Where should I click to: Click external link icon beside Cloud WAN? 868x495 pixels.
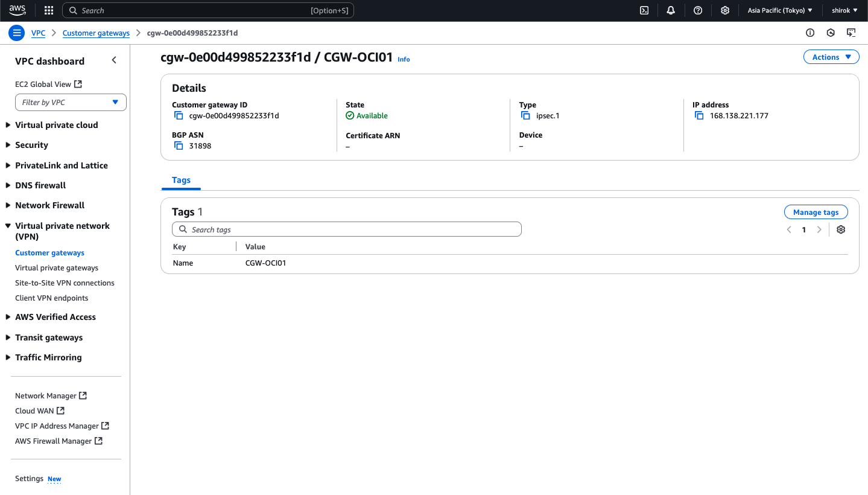pos(60,410)
